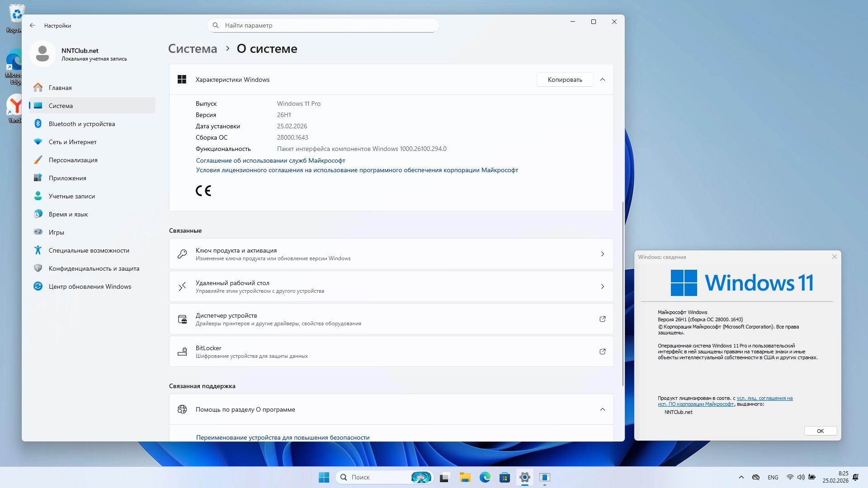The width and height of the screenshot is (868, 488).
Task: Go to the Network and Internet section
Action: click(72, 142)
